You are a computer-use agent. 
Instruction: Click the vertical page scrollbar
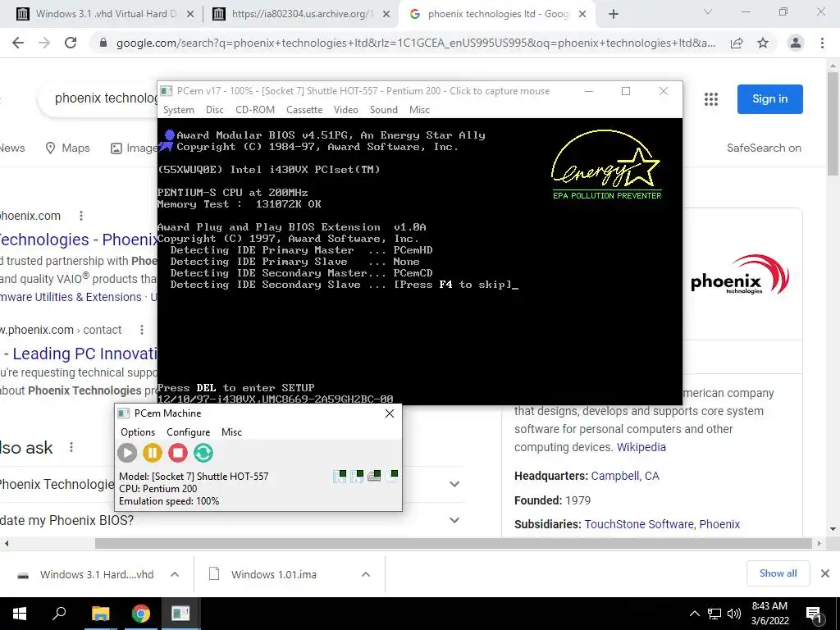[833, 123]
